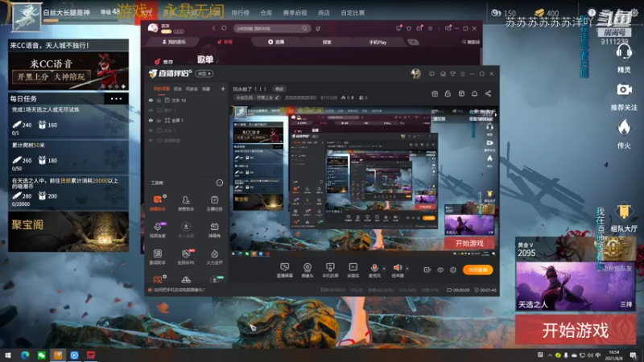Open the mode dropdown beside 直播伴侣 logo

(x=204, y=73)
